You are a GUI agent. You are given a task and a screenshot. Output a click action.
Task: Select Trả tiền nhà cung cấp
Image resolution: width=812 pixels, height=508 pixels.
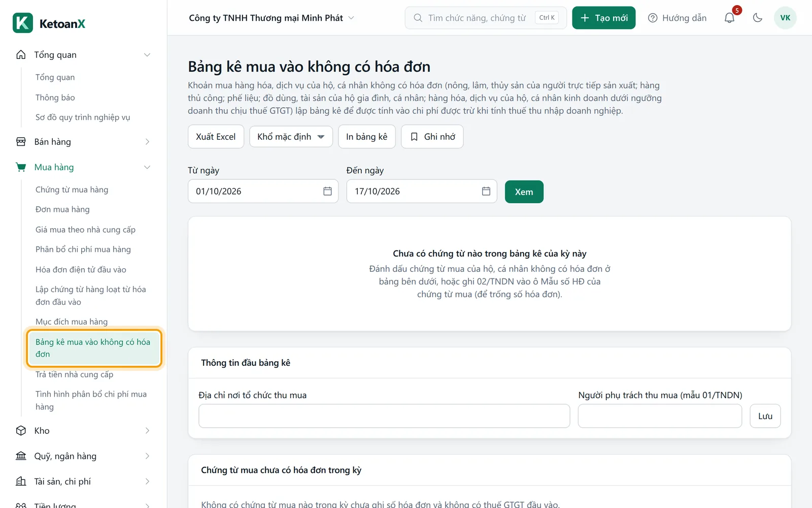(x=75, y=374)
